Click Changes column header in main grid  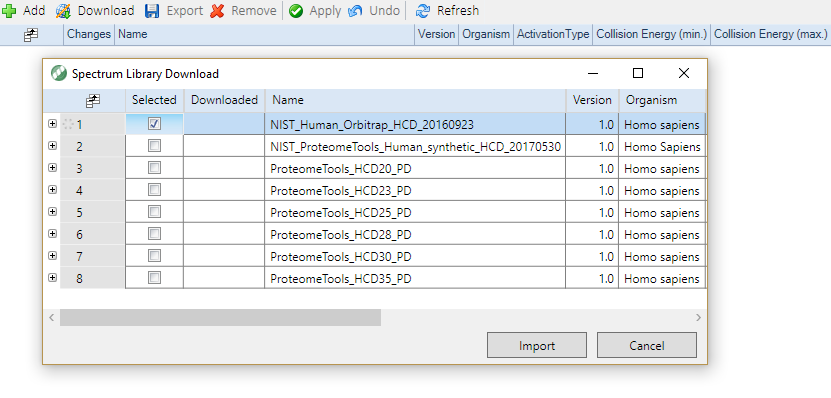pyautogui.click(x=89, y=34)
